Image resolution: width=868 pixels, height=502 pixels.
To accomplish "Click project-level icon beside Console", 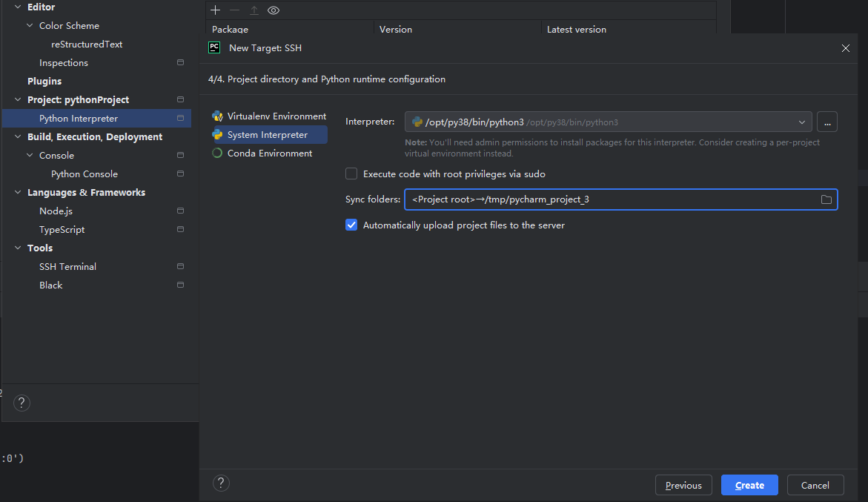I will pos(180,156).
